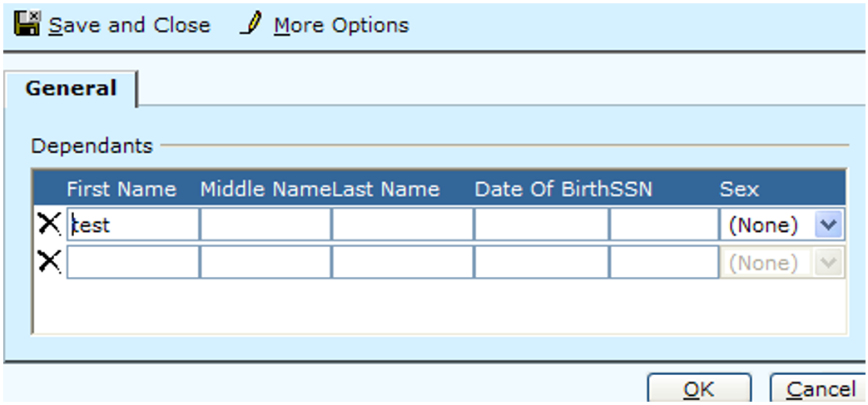The height and width of the screenshot is (405, 868).
Task: Click the Save and Close label
Action: click(129, 26)
